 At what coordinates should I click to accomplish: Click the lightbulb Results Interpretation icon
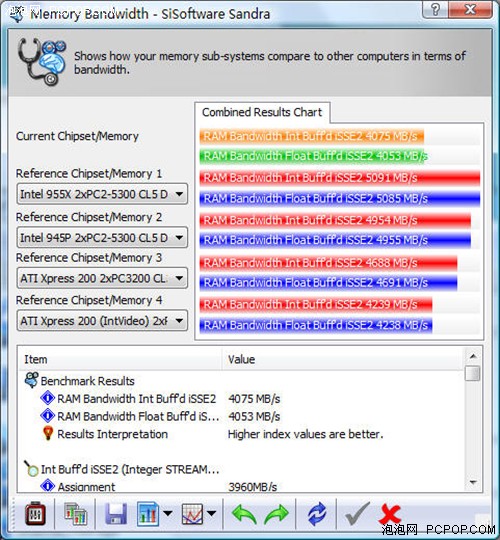pyautogui.click(x=48, y=433)
